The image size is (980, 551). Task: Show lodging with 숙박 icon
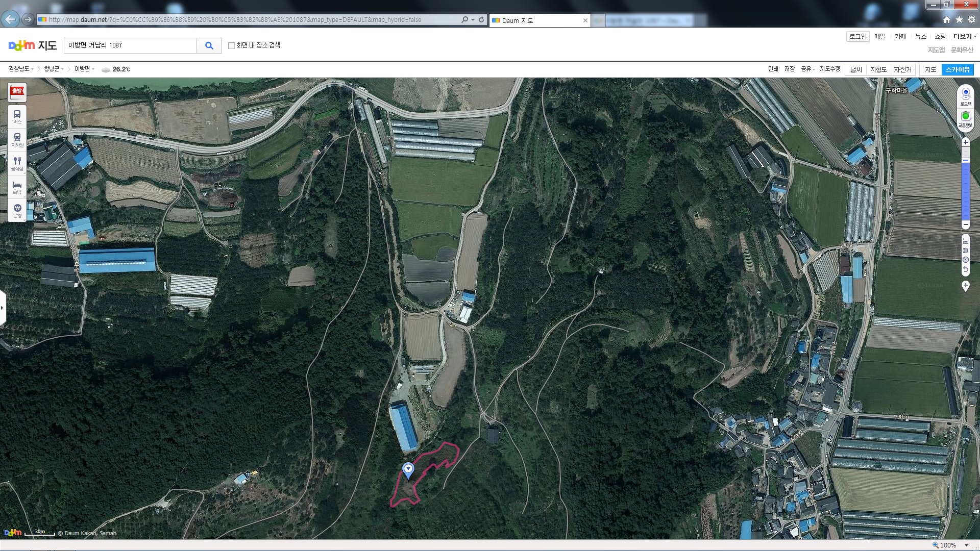pyautogui.click(x=17, y=187)
